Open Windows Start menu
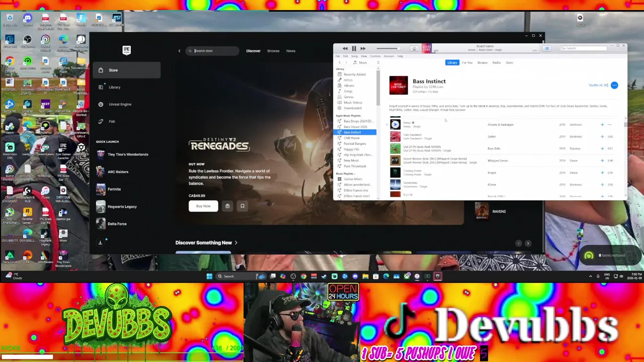The height and width of the screenshot is (362, 644). [x=209, y=276]
